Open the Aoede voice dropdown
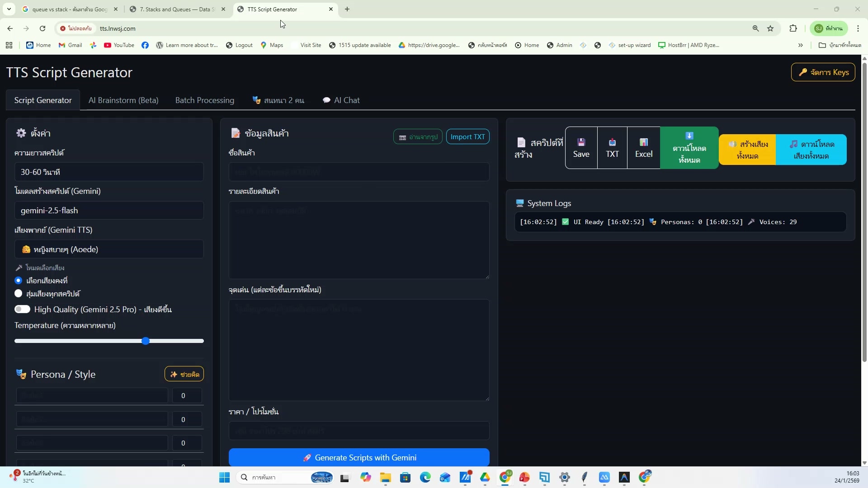 [108, 249]
